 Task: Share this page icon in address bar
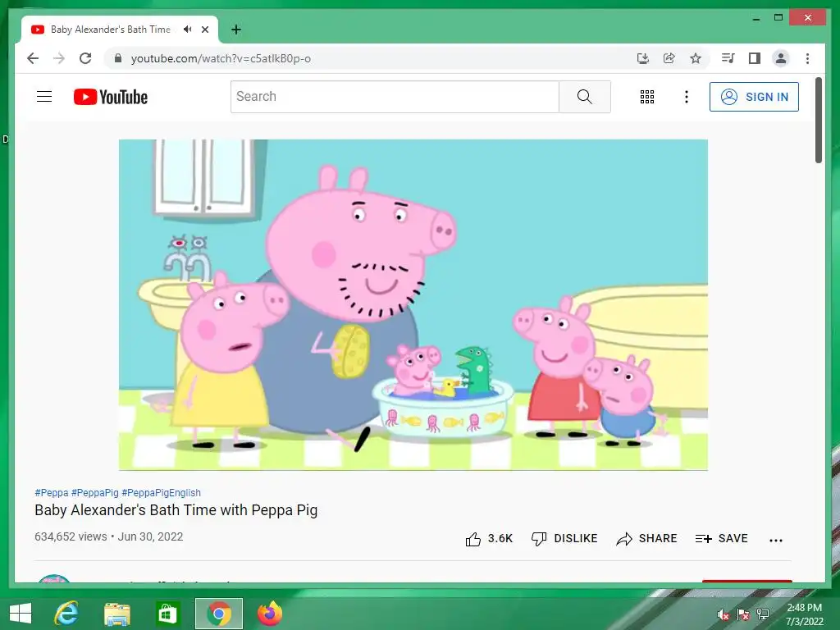point(669,58)
